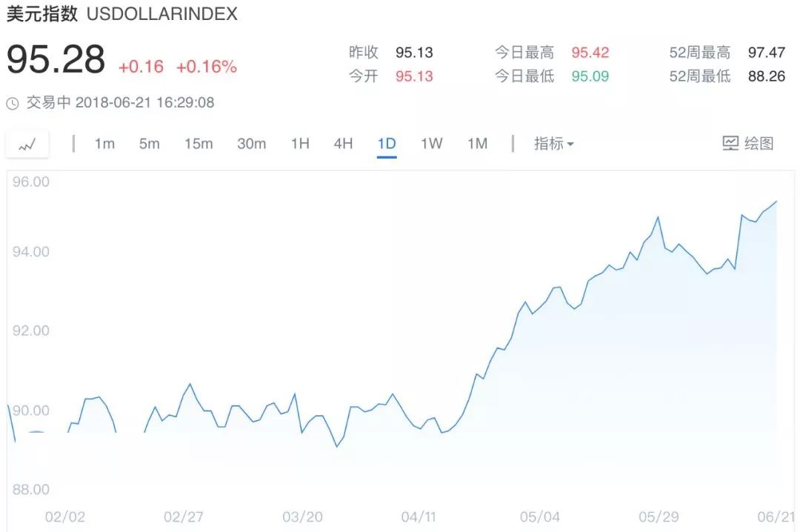Click the 06/21 date label on axis
The height and width of the screenshot is (532, 800).
(776, 516)
